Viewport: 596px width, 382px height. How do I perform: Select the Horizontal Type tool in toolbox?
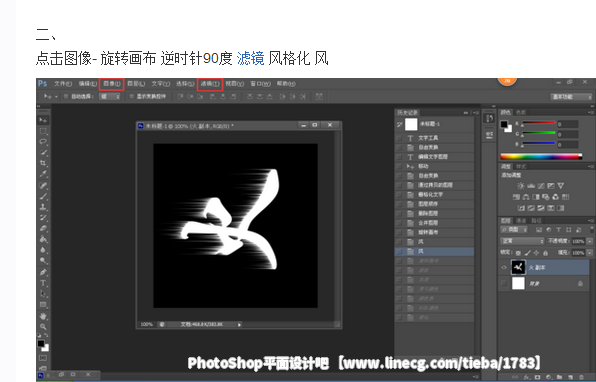click(x=43, y=283)
